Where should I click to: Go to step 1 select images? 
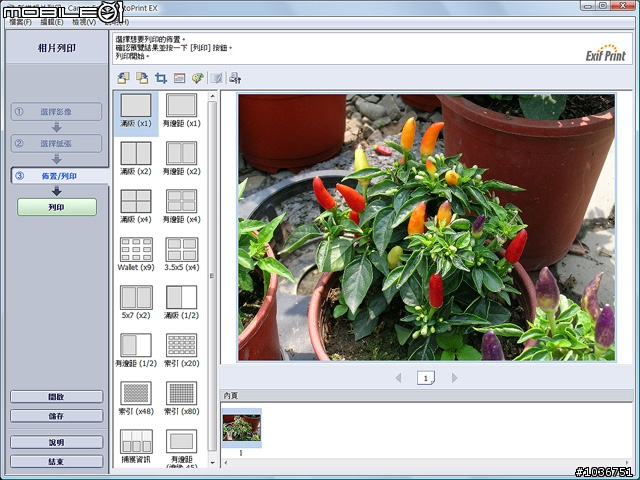coord(56,111)
